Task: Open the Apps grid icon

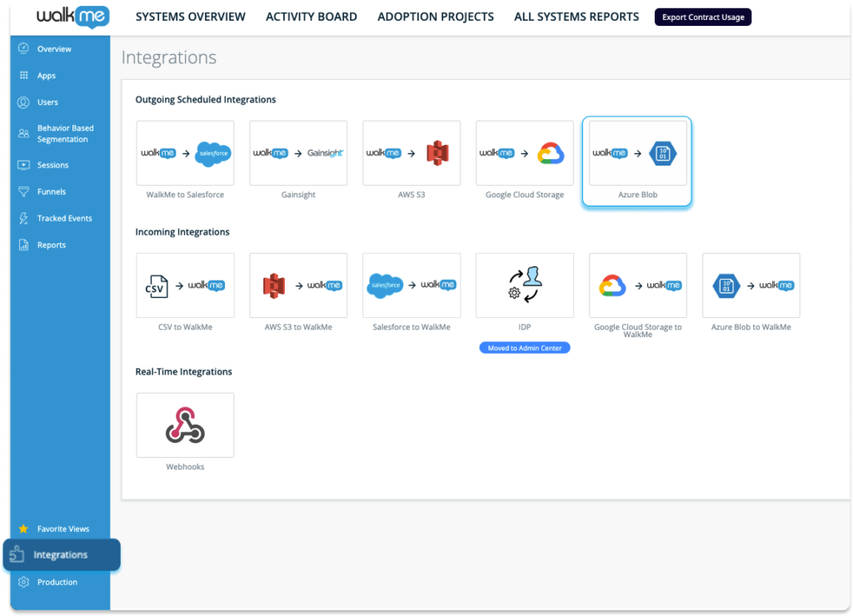Action: pyautogui.click(x=25, y=75)
